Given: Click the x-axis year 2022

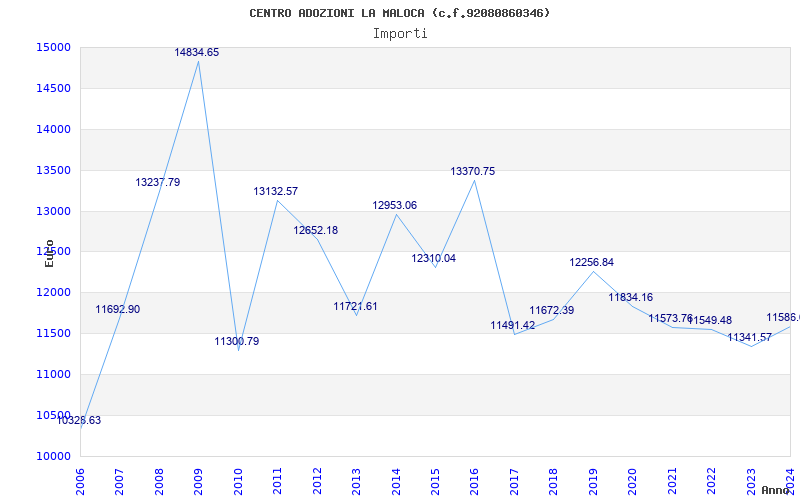Looking at the screenshot, I should [x=711, y=481].
